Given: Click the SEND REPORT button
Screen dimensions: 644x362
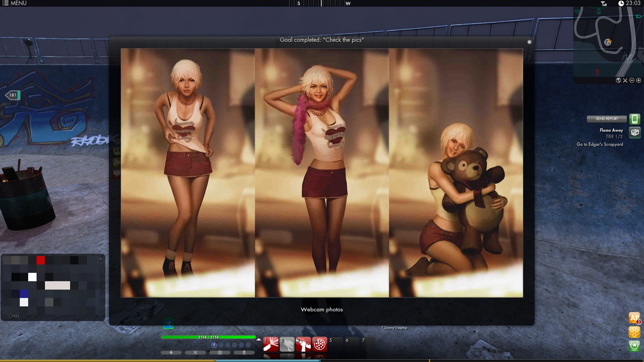Looking at the screenshot, I should point(606,119).
